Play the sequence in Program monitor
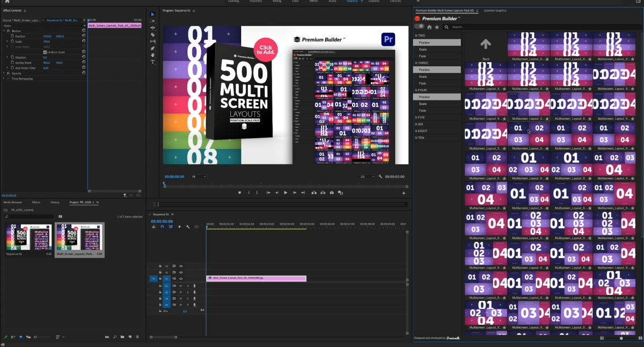This screenshot has width=644, height=347. [x=286, y=193]
